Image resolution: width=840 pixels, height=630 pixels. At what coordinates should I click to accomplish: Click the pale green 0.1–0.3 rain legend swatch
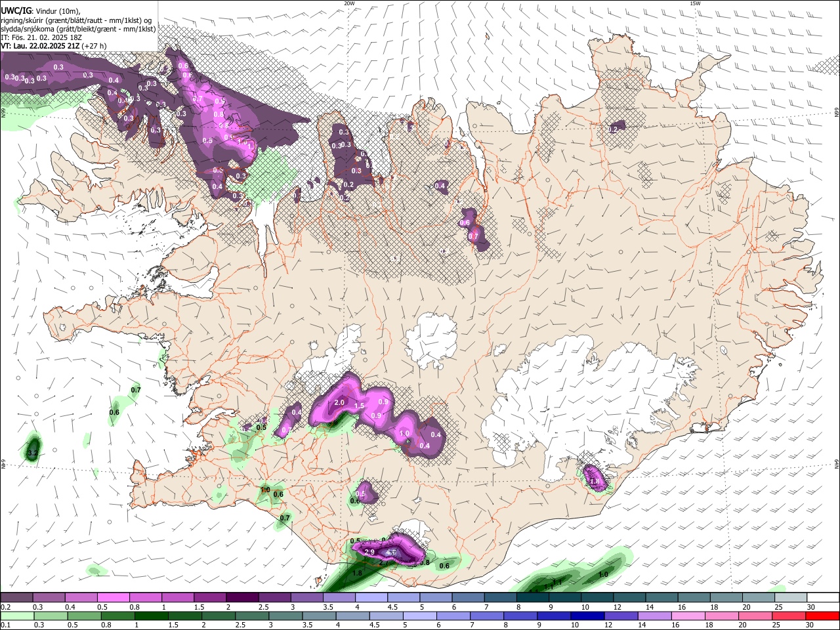pyautogui.click(x=16, y=616)
